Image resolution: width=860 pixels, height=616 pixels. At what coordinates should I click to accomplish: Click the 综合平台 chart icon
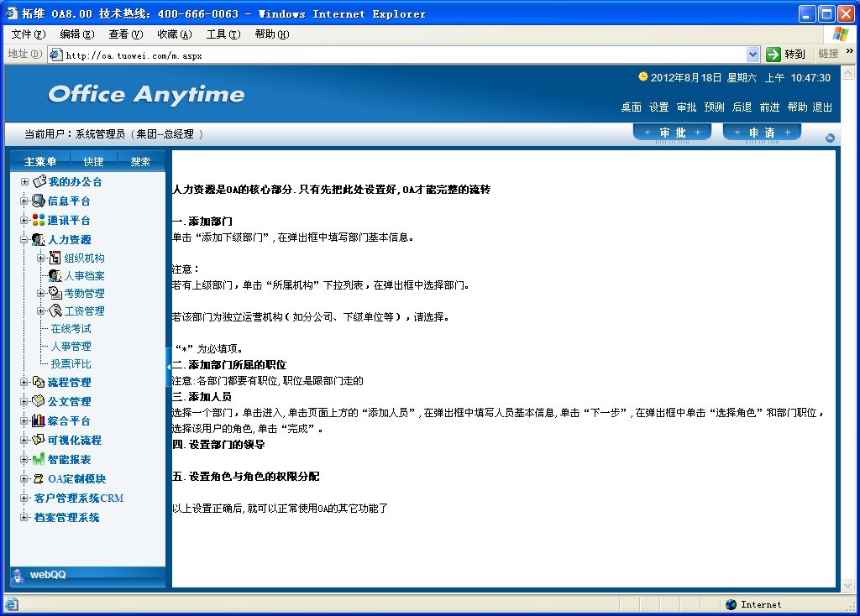pyautogui.click(x=39, y=420)
